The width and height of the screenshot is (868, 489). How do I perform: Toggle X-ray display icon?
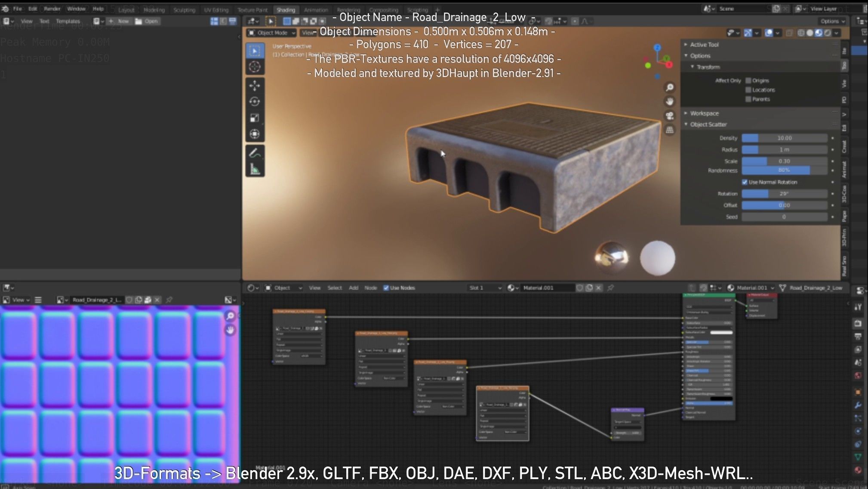789,33
